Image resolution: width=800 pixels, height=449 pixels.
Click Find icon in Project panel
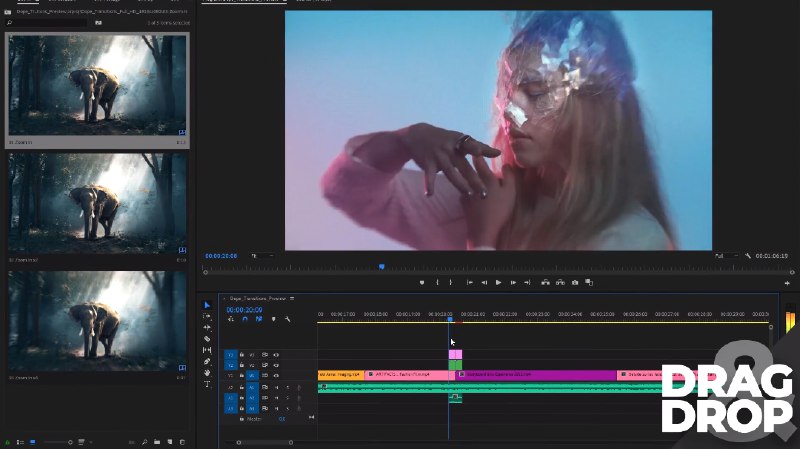pos(145,442)
